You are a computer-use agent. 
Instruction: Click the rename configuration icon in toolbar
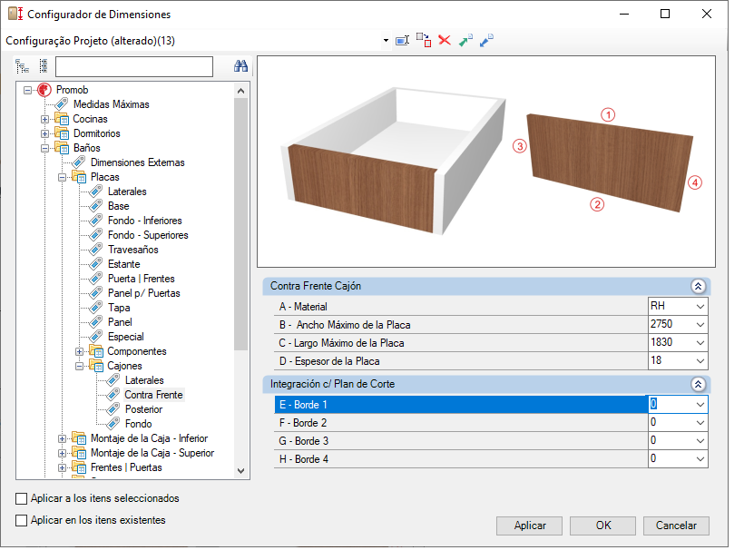pyautogui.click(x=402, y=41)
